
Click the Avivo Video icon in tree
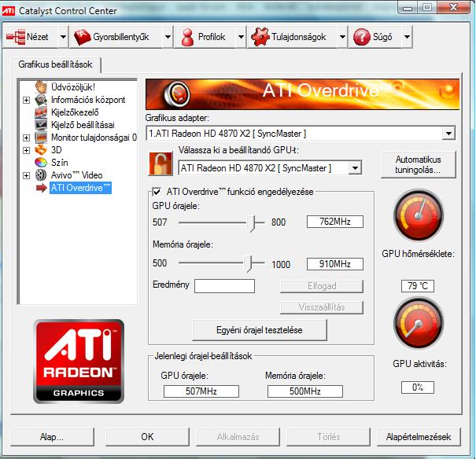(x=42, y=174)
